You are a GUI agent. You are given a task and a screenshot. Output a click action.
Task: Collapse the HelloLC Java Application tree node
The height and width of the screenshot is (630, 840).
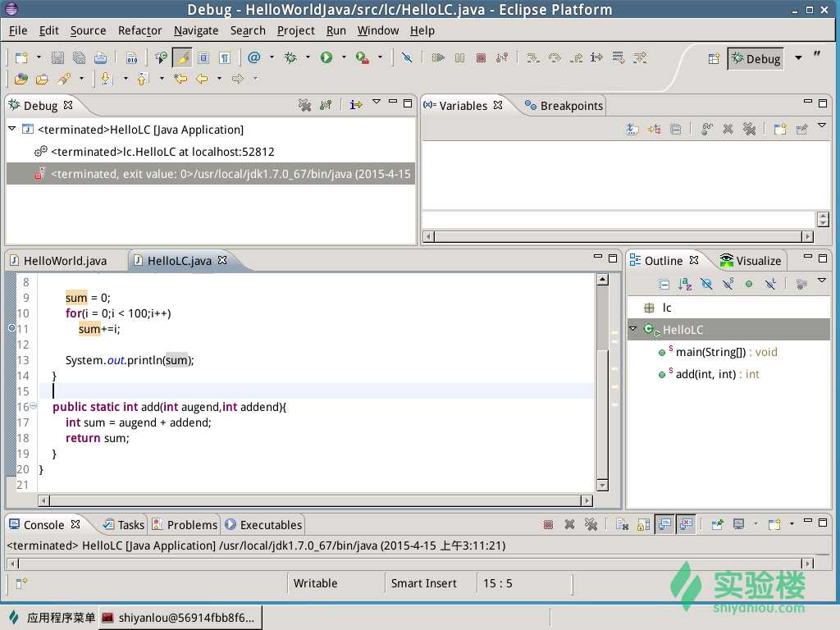[11, 129]
